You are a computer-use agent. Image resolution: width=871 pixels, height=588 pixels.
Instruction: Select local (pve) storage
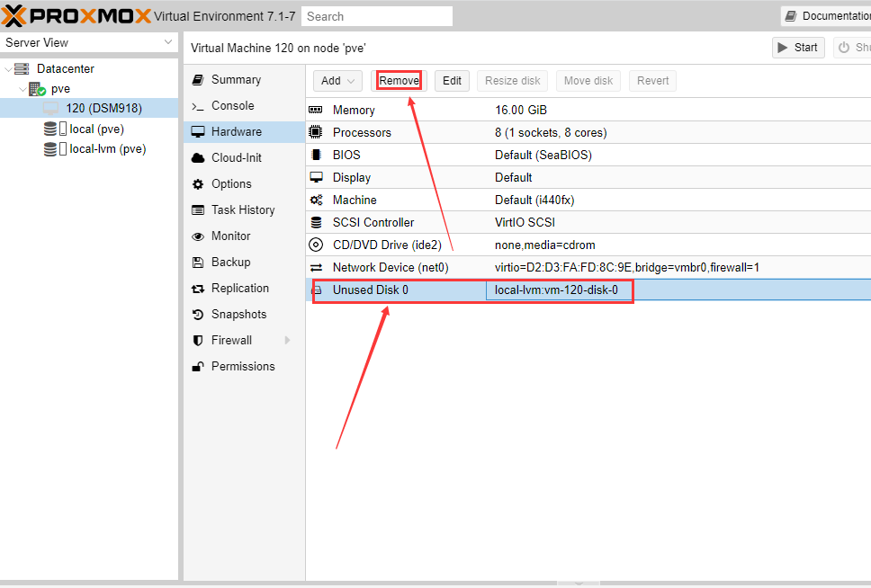(x=96, y=129)
